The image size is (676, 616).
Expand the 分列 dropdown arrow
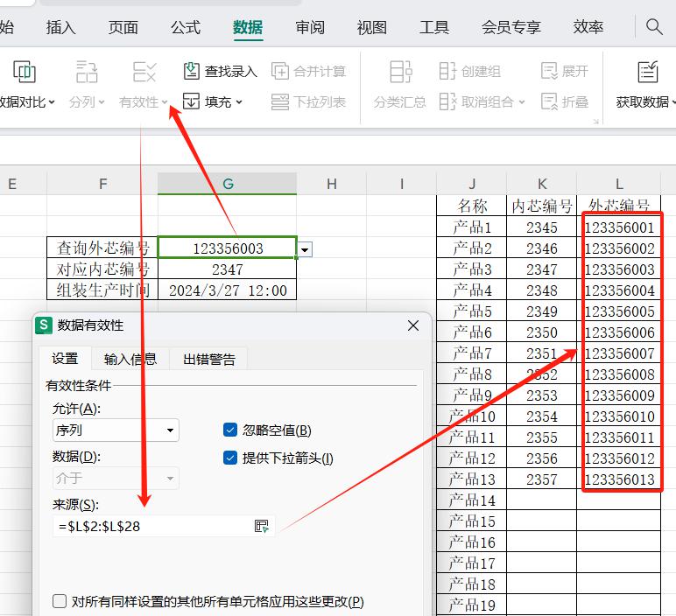tap(102, 102)
